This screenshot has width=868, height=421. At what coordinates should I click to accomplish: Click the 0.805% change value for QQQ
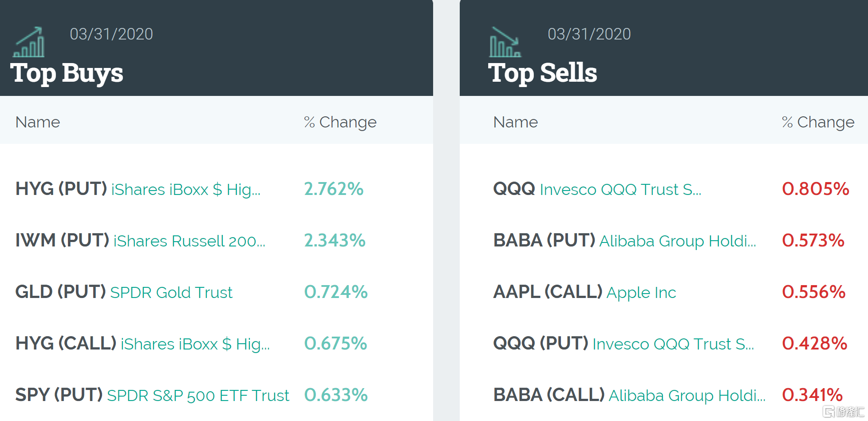point(815,189)
